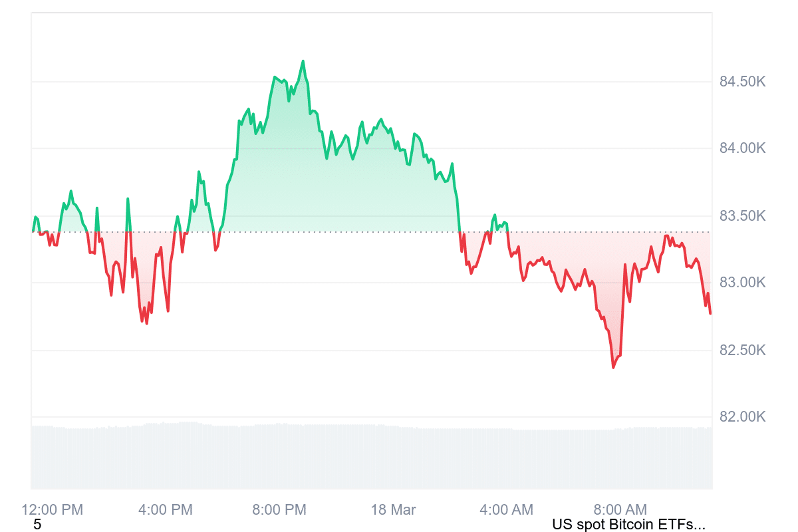Click the 84.50K price axis label

tap(742, 82)
